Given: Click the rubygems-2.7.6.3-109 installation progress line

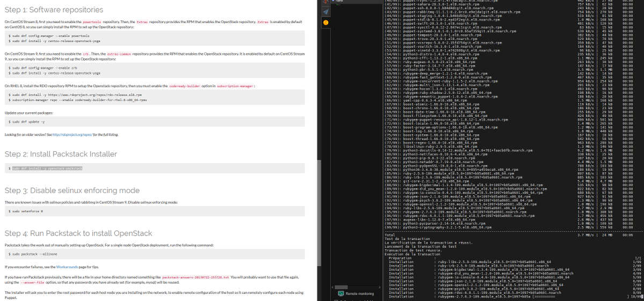Looking at the screenshot, I should (515, 297).
